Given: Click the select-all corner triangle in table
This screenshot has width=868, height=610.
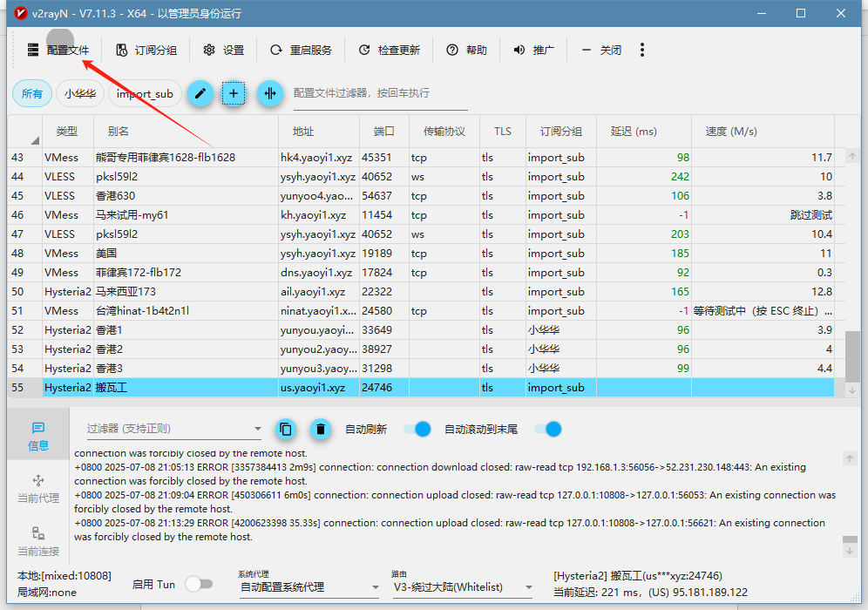Looking at the screenshot, I should click(34, 140).
